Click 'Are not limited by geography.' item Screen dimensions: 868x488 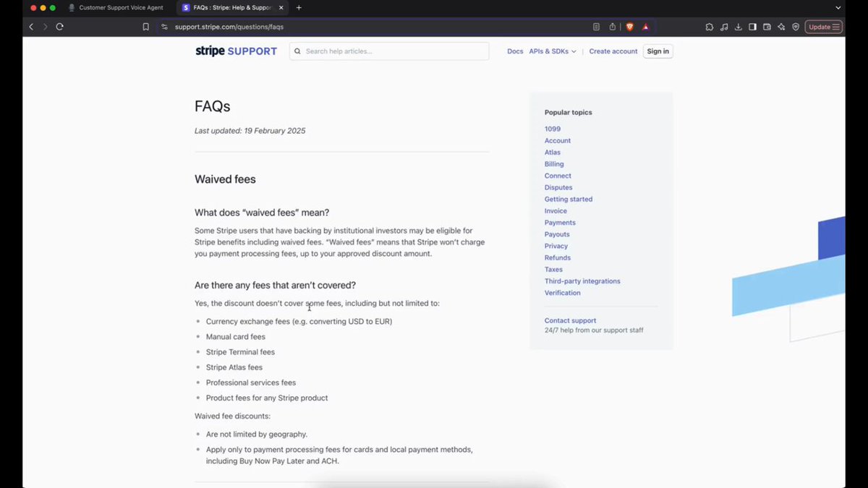click(257, 435)
